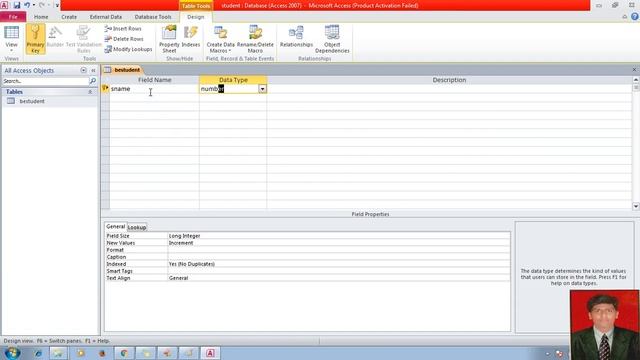Click the New Values property value
Viewport: 640px width, 360px height.
pos(338,243)
